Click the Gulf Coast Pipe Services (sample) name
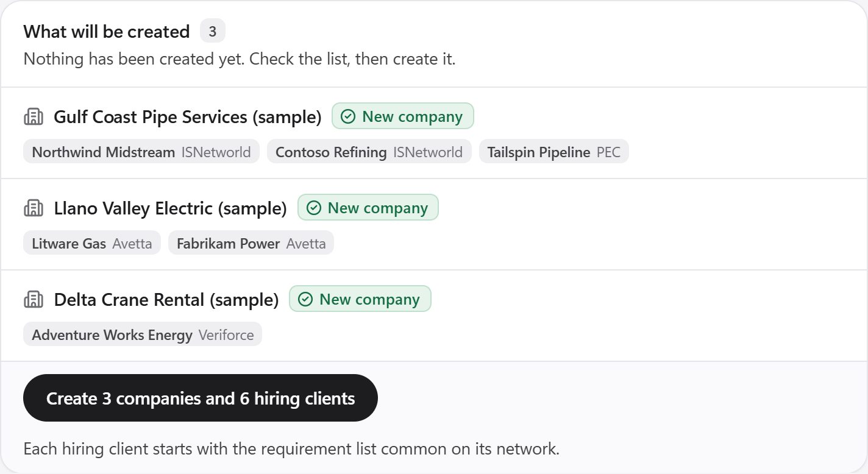Screen dimensions: 868x474 coord(188,117)
